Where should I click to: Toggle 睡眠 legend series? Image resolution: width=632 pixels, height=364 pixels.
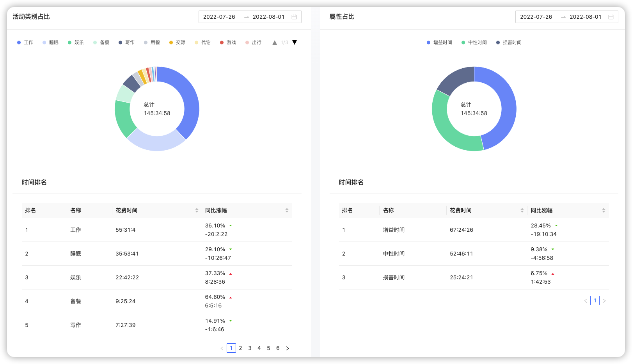pyautogui.click(x=50, y=43)
